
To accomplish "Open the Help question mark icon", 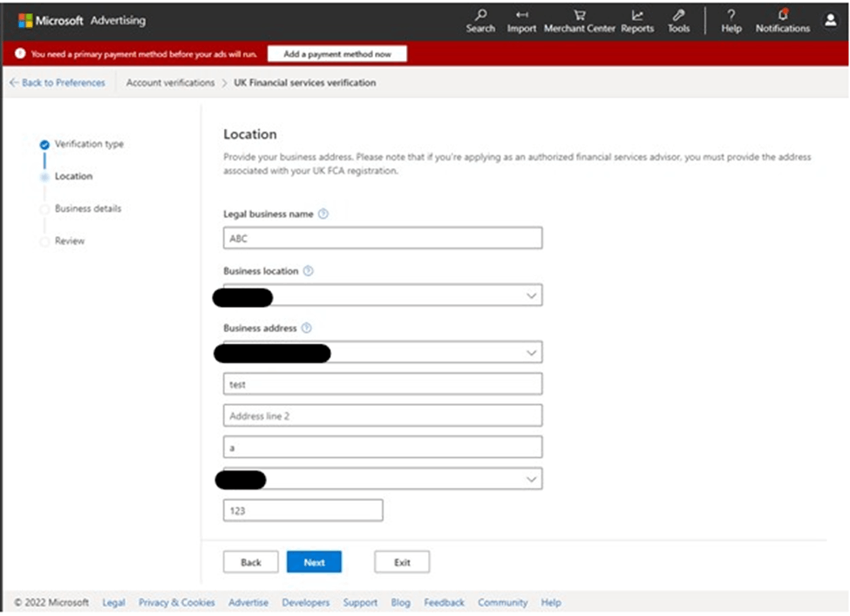I will tap(731, 21).
